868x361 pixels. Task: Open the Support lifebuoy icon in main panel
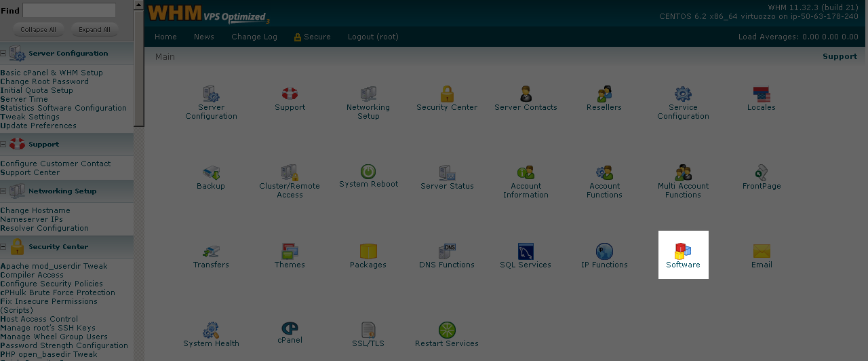click(x=290, y=94)
